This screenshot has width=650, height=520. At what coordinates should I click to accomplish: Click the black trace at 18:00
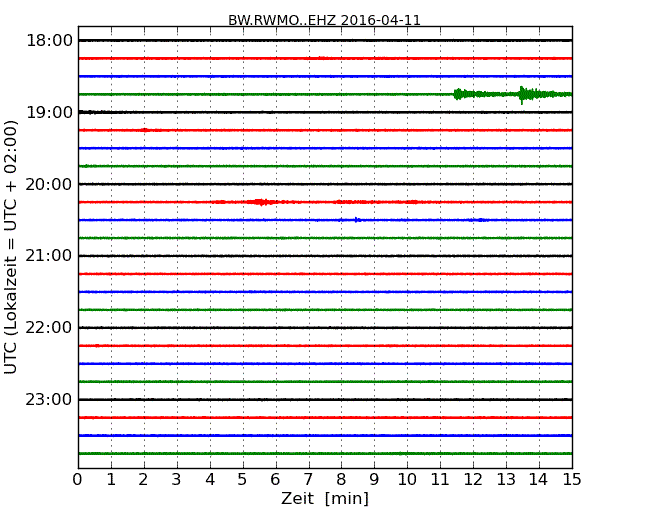(x=325, y=41)
